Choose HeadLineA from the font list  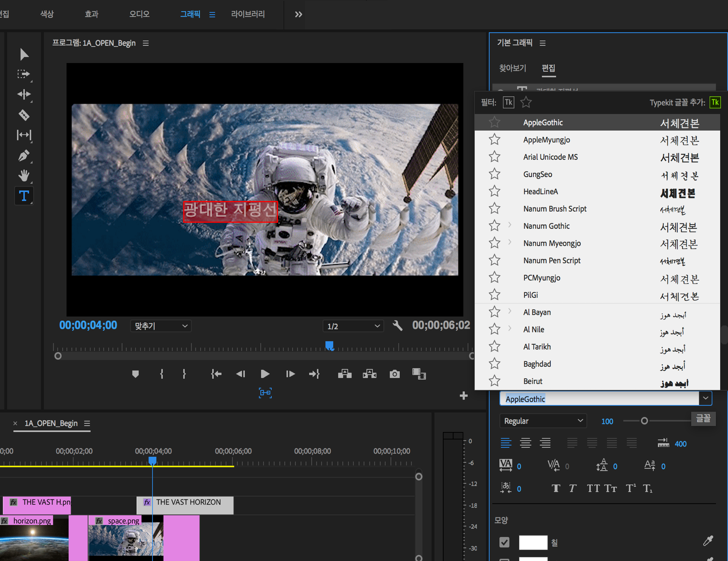tap(540, 192)
